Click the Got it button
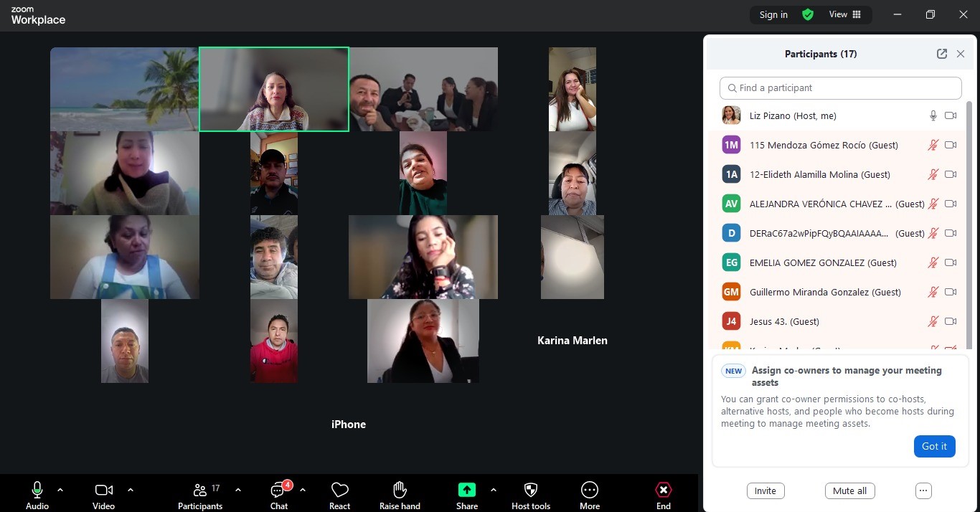The width and height of the screenshot is (980, 512). click(x=934, y=446)
